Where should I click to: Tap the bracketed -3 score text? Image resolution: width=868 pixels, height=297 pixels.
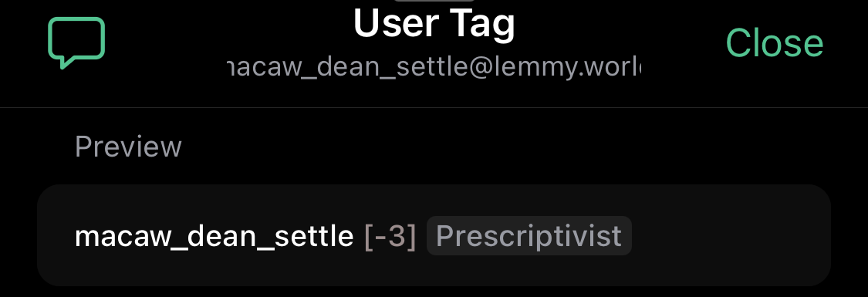[x=390, y=236]
